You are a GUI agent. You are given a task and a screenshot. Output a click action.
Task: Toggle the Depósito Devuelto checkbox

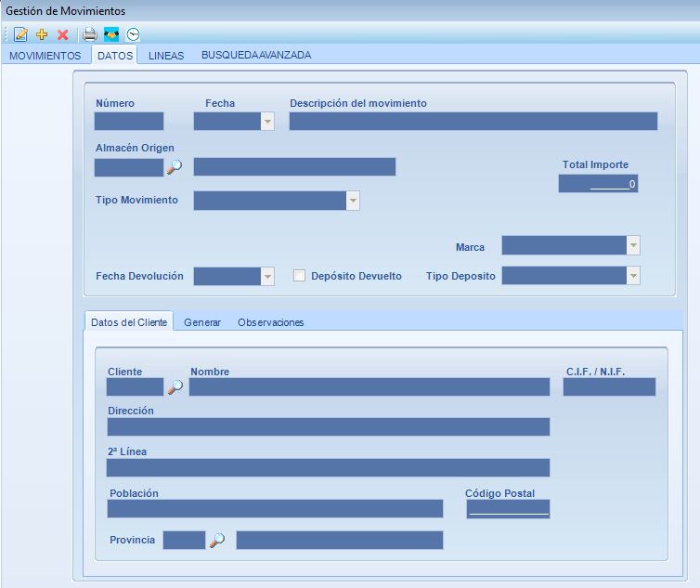tap(299, 276)
